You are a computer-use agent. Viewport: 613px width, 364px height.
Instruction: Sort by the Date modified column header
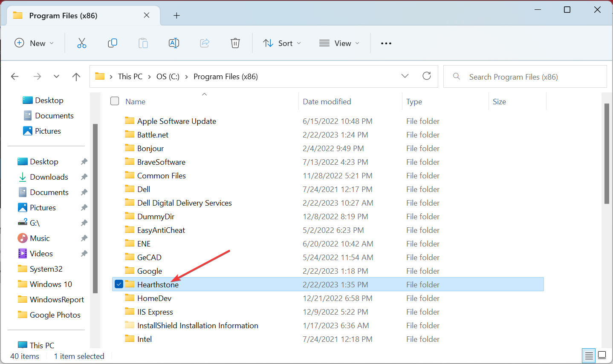coord(327,102)
